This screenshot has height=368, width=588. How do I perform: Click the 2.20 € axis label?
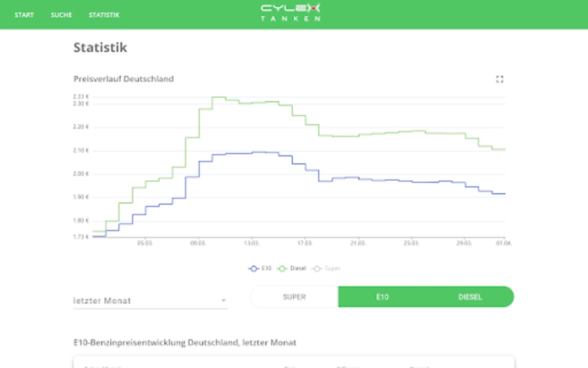[x=81, y=127]
